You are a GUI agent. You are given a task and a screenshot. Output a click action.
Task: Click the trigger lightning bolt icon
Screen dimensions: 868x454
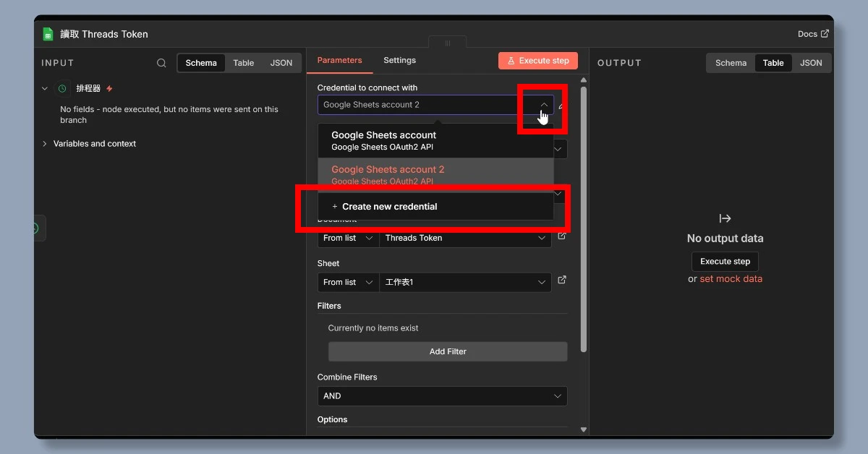(110, 88)
